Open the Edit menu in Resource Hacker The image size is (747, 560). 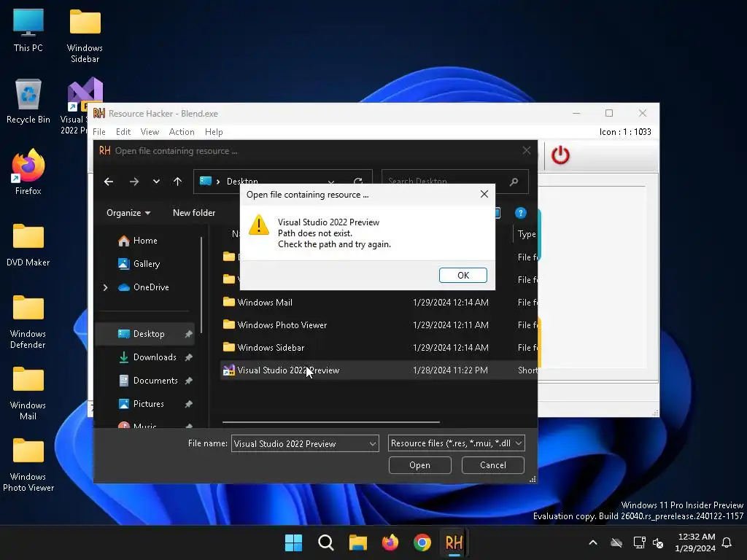(x=123, y=132)
